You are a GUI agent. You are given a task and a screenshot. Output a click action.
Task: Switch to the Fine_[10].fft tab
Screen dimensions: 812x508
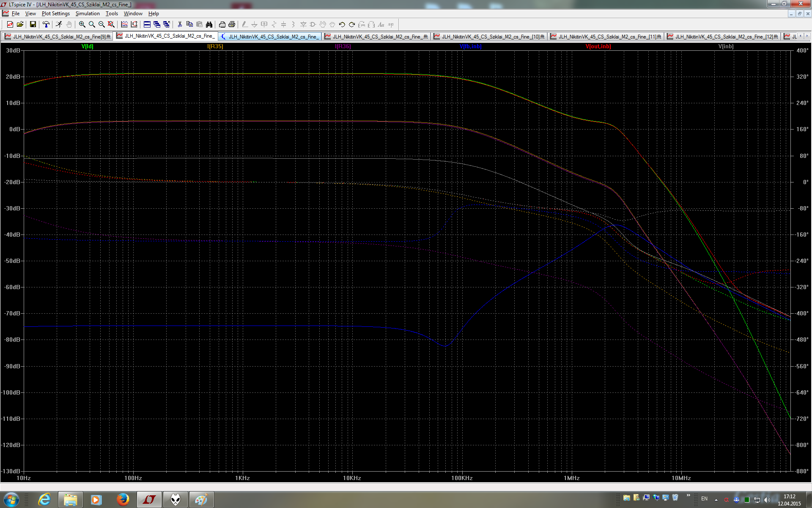489,36
